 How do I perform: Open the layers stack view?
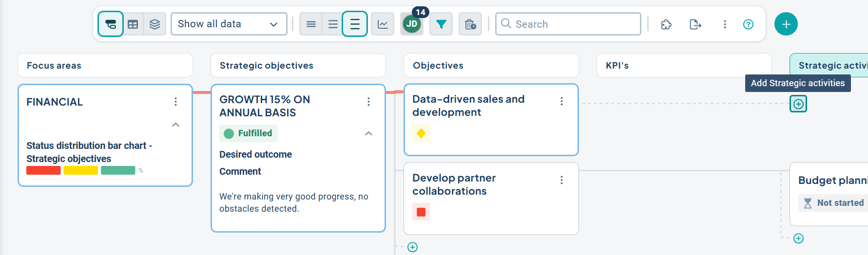click(x=154, y=24)
